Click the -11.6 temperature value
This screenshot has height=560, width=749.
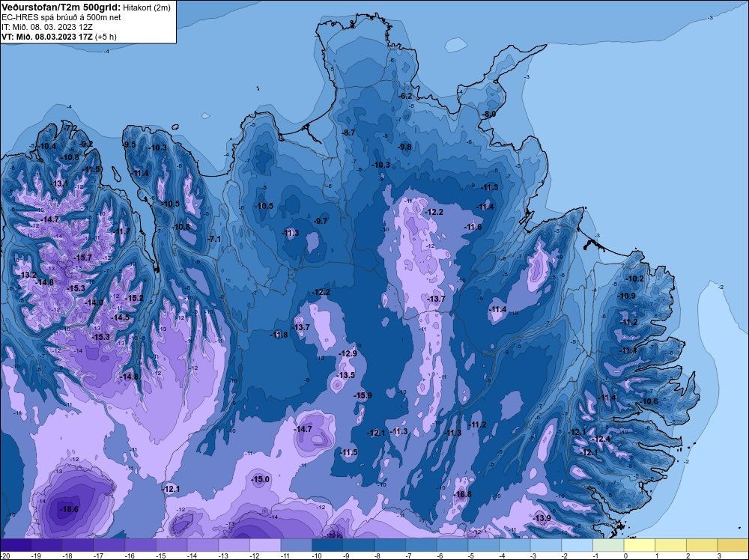coord(473,228)
